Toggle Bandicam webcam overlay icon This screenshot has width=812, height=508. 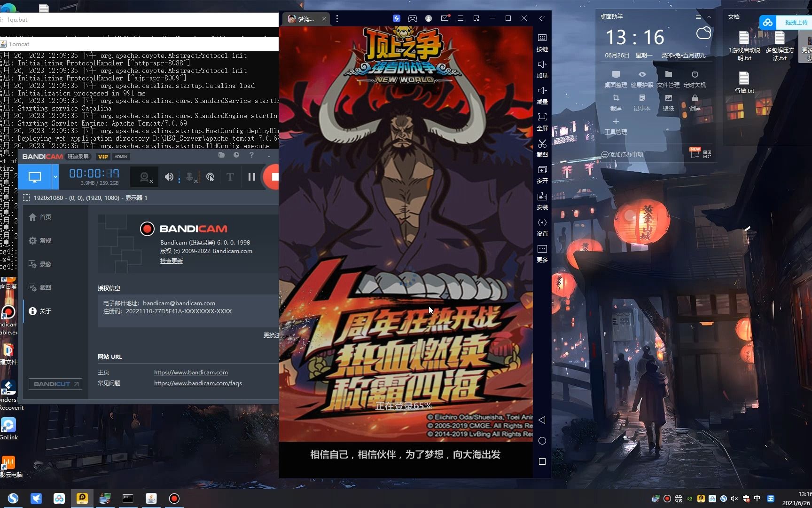(145, 177)
